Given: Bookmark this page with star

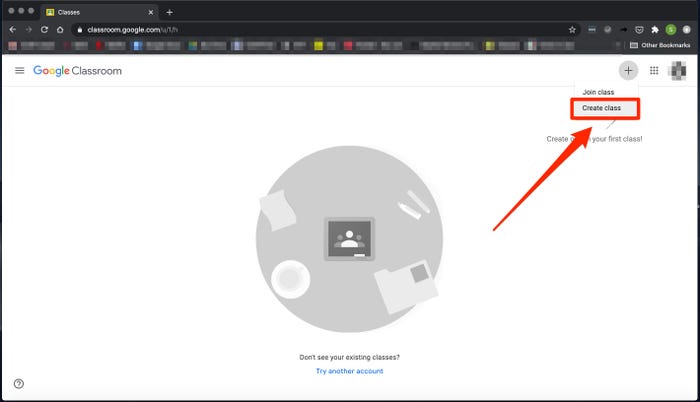Looking at the screenshot, I should coord(572,29).
